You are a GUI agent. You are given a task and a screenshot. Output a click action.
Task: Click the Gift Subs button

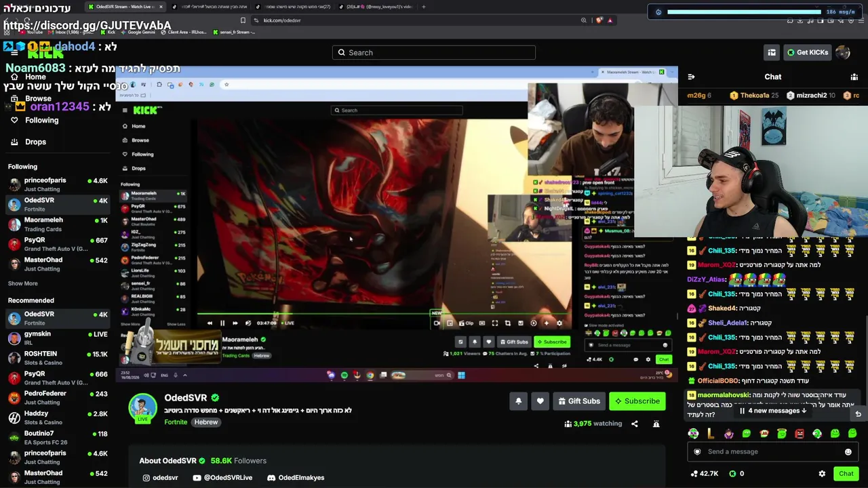pyautogui.click(x=578, y=401)
